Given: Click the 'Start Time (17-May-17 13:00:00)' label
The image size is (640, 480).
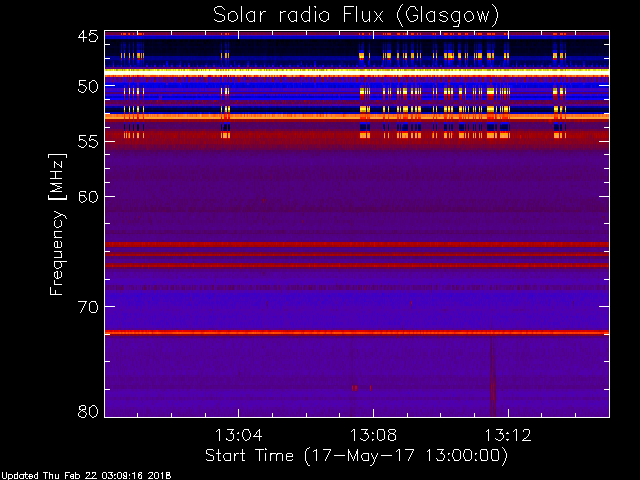Looking at the screenshot, I should (356, 456).
